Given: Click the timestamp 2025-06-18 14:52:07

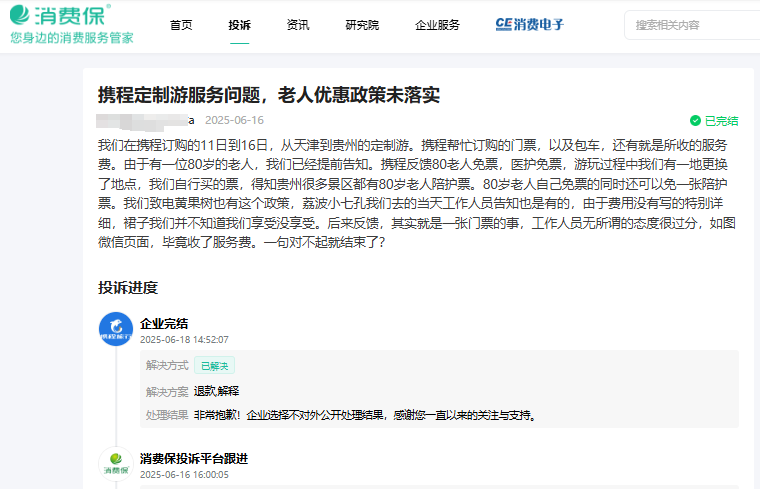Looking at the screenshot, I should coord(184,340).
